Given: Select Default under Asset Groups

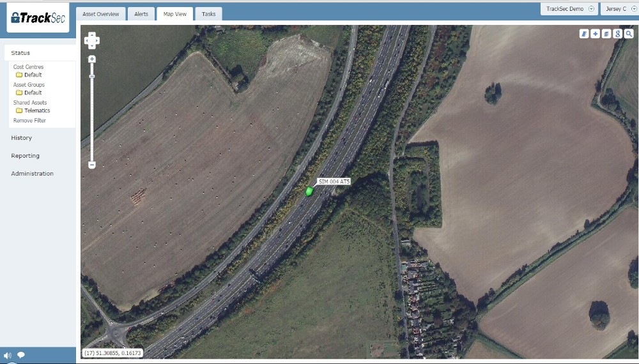Looking at the screenshot, I should 33,93.
